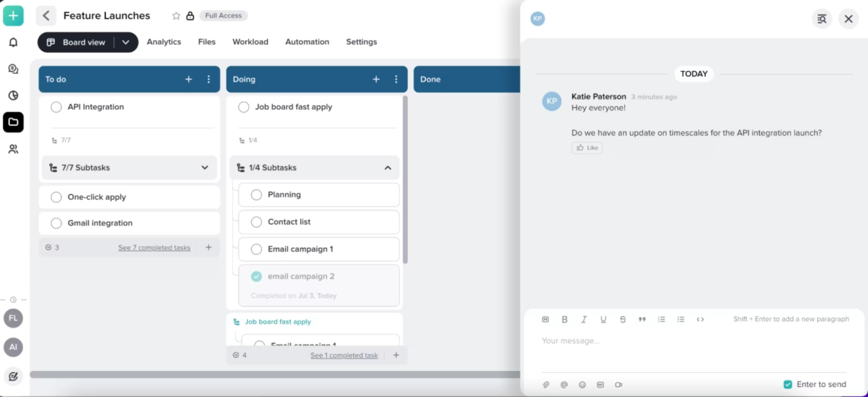This screenshot has width=868, height=397.
Task: Switch to the Files tab
Action: (x=207, y=42)
